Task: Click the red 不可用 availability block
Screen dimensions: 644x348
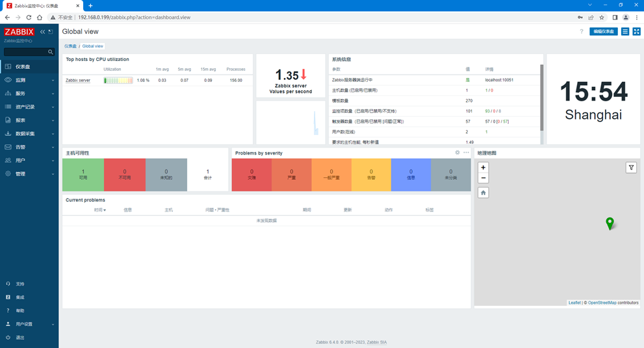Action: click(125, 175)
